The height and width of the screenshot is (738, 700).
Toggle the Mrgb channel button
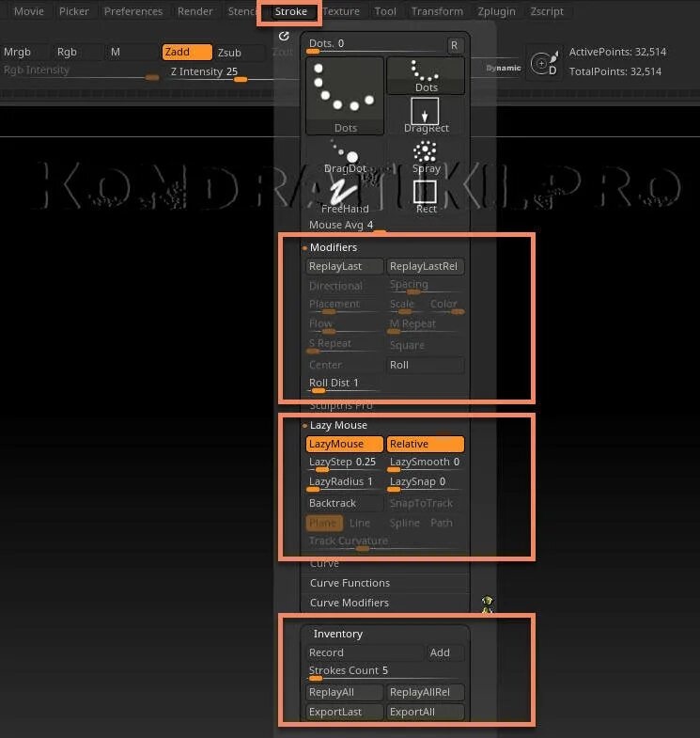pyautogui.click(x=23, y=52)
